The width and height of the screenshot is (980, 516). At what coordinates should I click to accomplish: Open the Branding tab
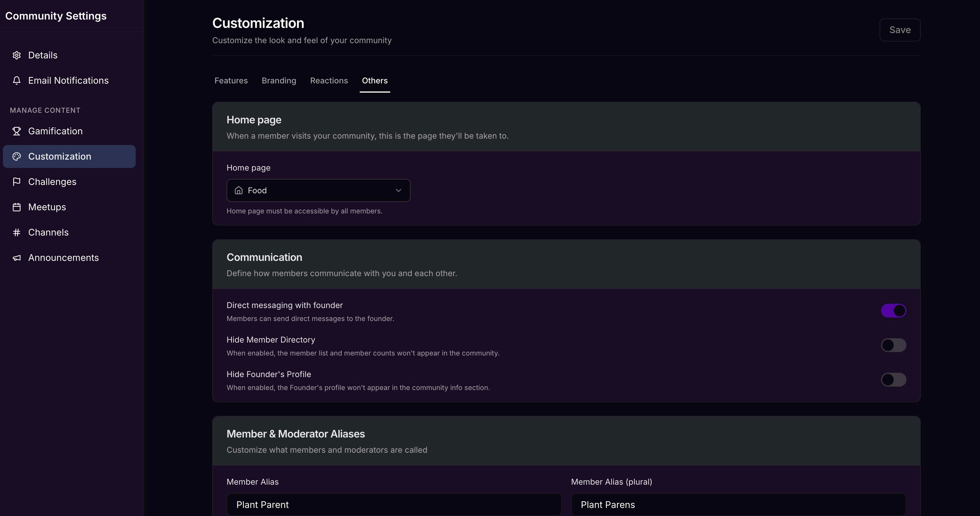(279, 81)
